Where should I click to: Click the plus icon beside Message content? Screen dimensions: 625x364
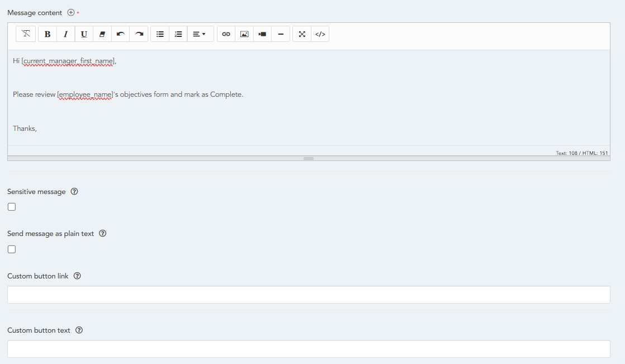(70, 12)
